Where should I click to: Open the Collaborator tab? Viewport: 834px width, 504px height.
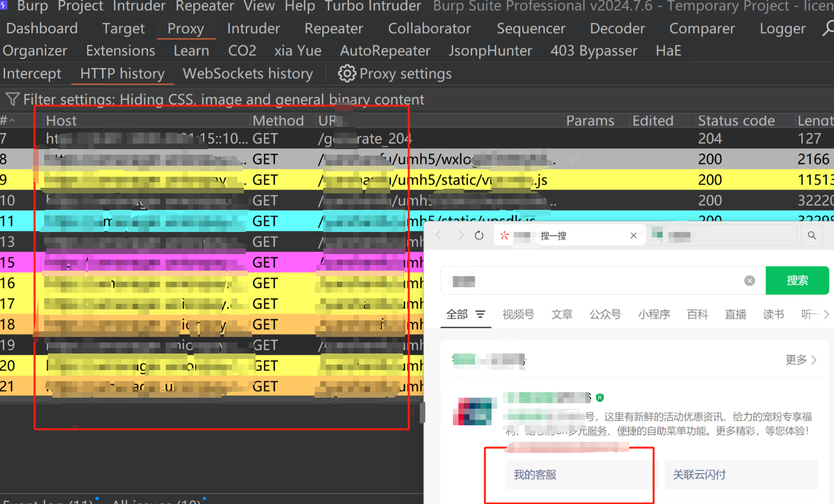click(429, 29)
